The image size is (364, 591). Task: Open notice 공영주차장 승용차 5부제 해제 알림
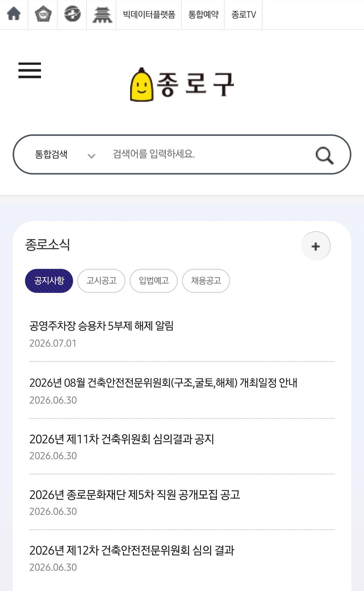click(101, 326)
